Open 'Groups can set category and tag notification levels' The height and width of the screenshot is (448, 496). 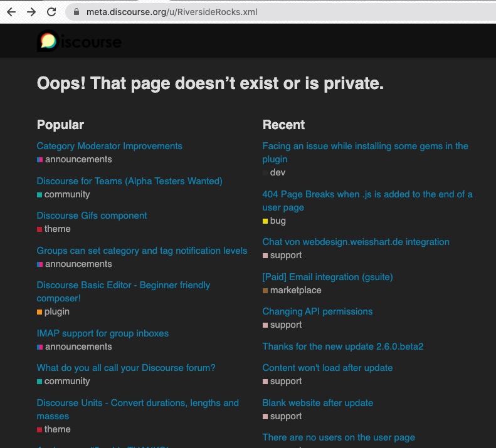142,251
